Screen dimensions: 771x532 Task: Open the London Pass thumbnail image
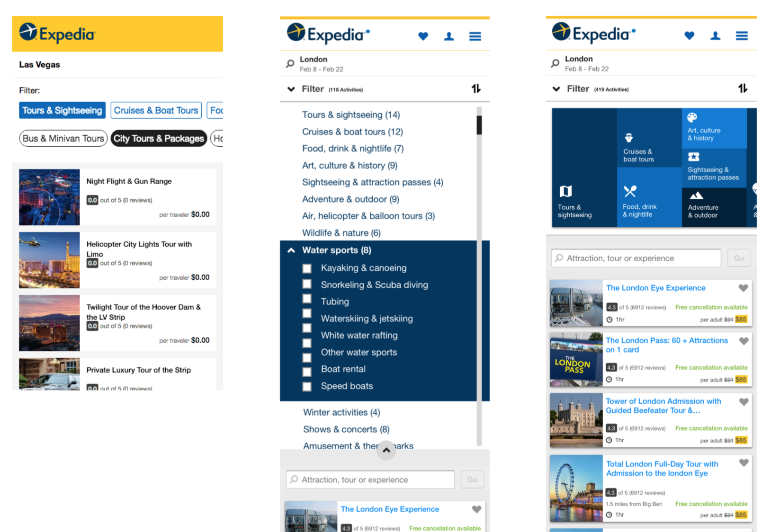coord(576,360)
